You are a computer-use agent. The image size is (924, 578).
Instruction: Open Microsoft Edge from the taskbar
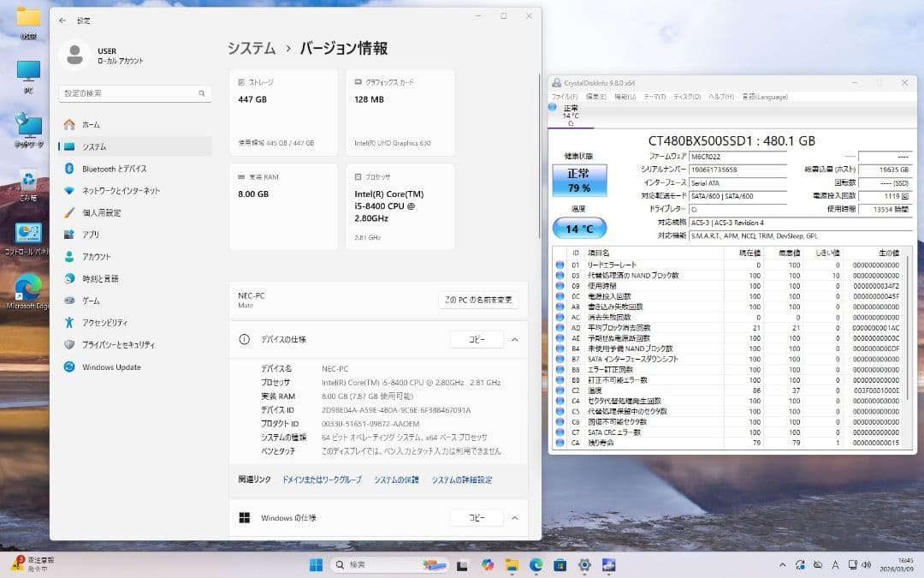point(536,564)
